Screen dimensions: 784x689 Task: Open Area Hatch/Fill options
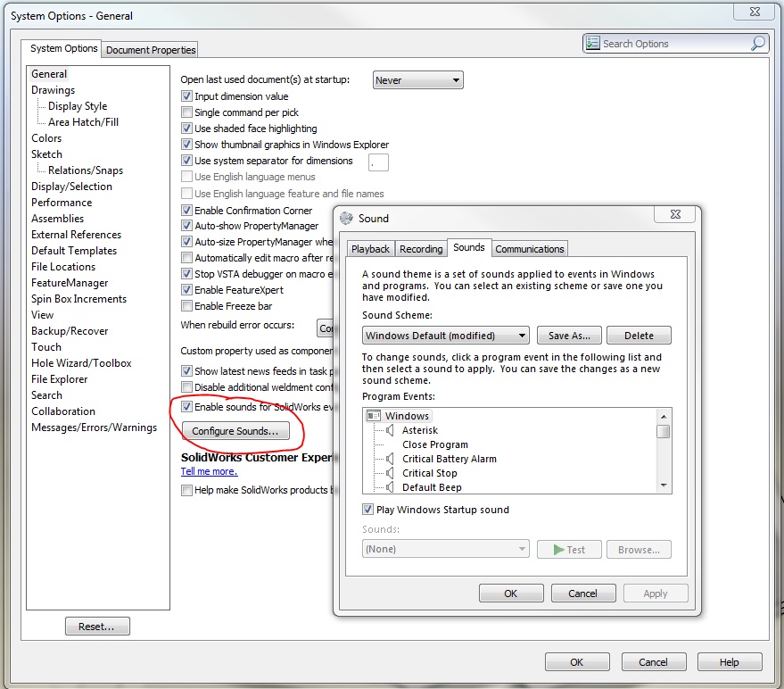point(83,122)
